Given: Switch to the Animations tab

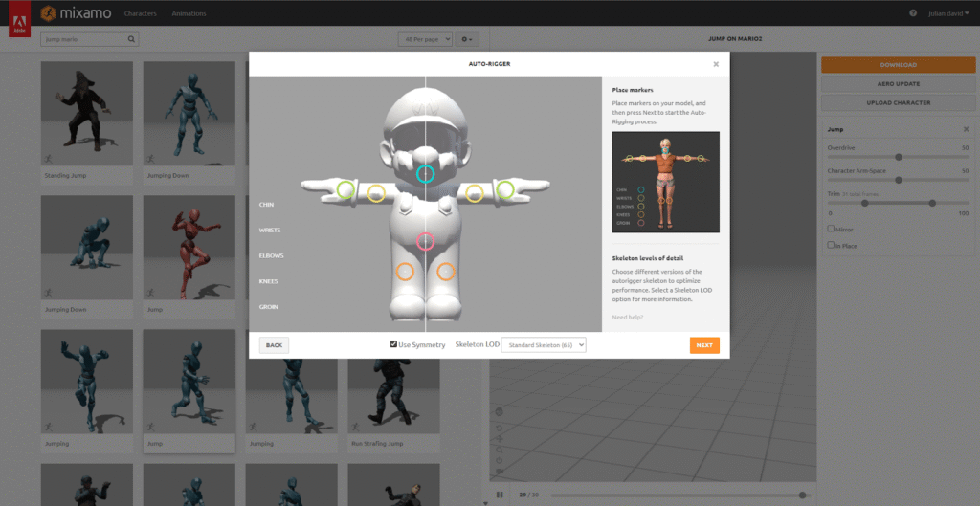Looking at the screenshot, I should click(x=189, y=14).
